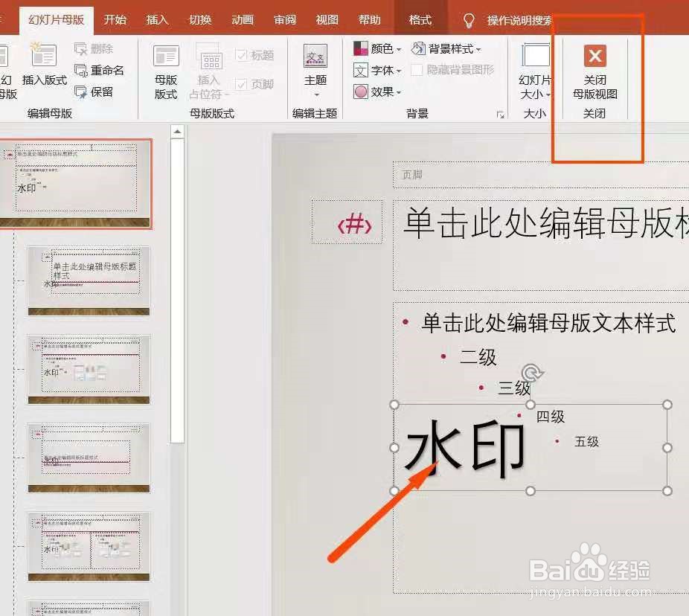This screenshot has height=616, width=689.
Task: Click the lightbulb Tell Me search icon
Action: coord(469,20)
